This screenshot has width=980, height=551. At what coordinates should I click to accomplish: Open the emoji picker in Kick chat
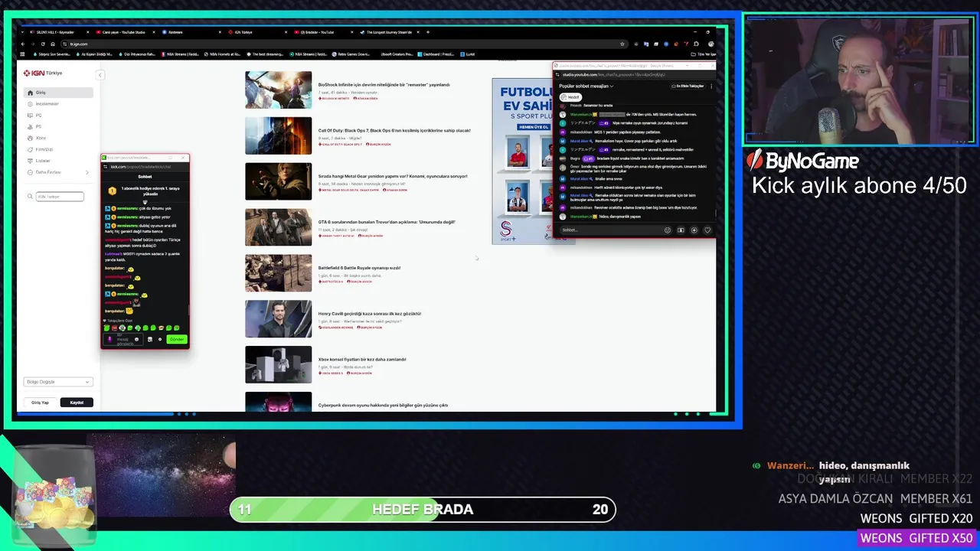[x=137, y=339]
